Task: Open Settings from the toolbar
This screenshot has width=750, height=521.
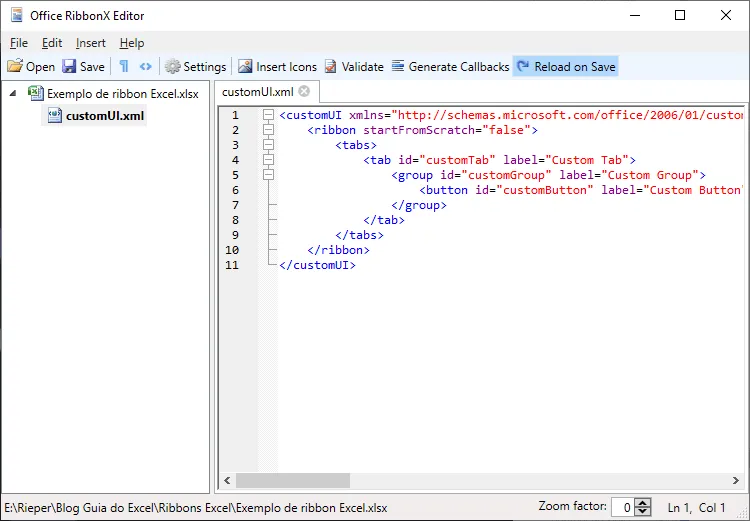Action: point(195,67)
